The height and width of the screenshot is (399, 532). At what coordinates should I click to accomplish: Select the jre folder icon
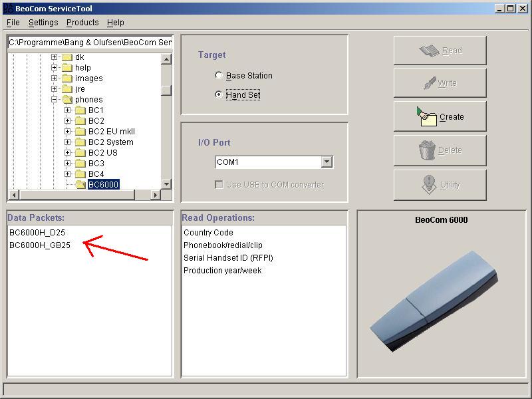coord(67,89)
